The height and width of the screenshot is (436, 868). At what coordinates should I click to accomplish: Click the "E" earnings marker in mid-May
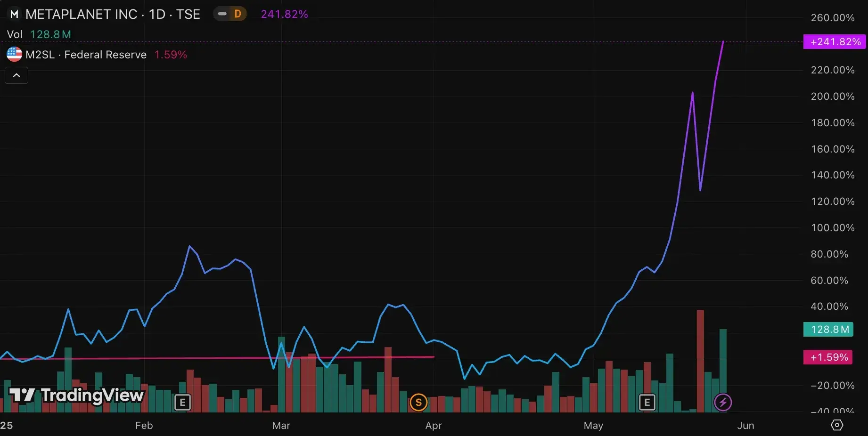(646, 402)
